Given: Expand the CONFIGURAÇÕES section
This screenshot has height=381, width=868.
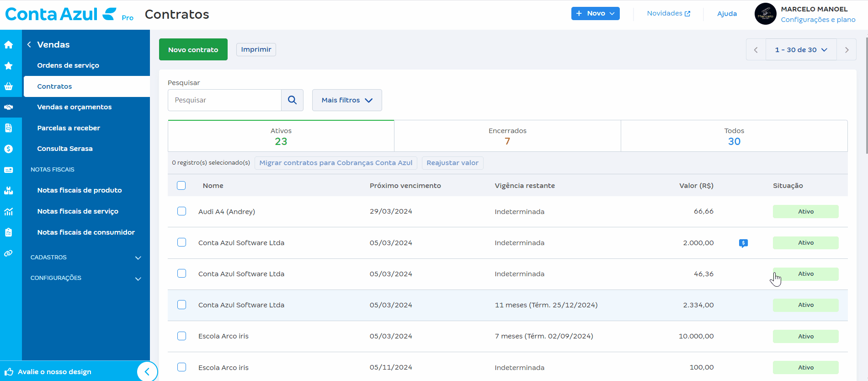Looking at the screenshot, I should 86,278.
